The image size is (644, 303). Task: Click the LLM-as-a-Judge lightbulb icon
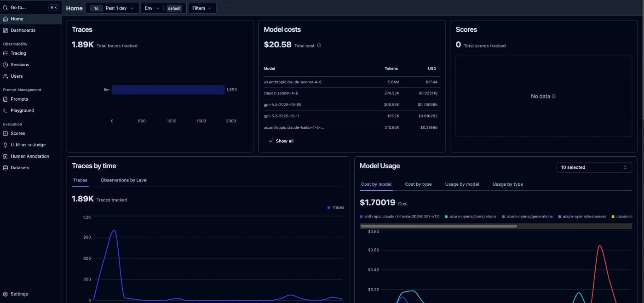click(5, 145)
